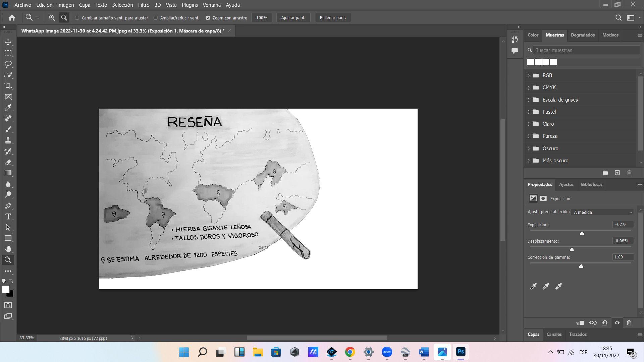Click the Exposición slider handle
Viewport: 644px width, 362px height.
pyautogui.click(x=582, y=233)
